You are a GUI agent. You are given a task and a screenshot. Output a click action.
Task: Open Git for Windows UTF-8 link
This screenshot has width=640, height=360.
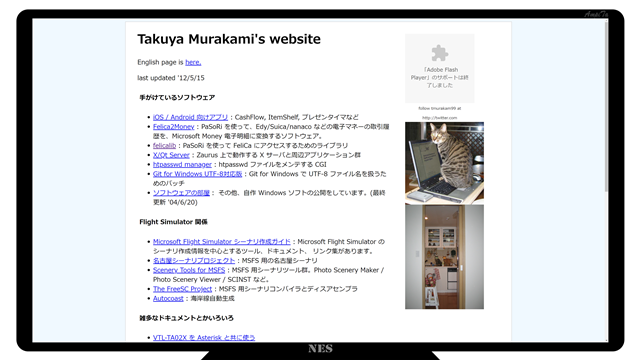coord(198,174)
